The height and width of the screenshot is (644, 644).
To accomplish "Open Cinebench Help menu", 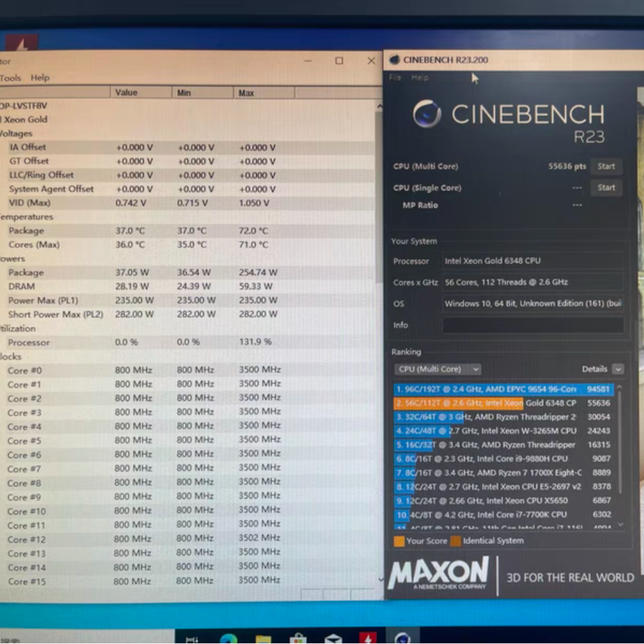I will pos(419,78).
